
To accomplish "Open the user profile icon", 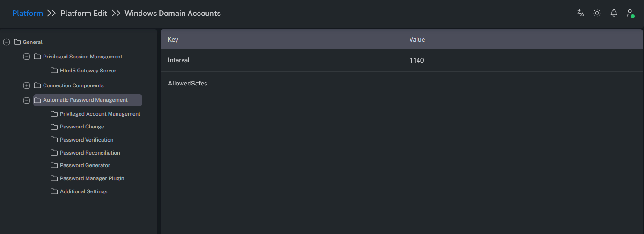I will point(630,13).
